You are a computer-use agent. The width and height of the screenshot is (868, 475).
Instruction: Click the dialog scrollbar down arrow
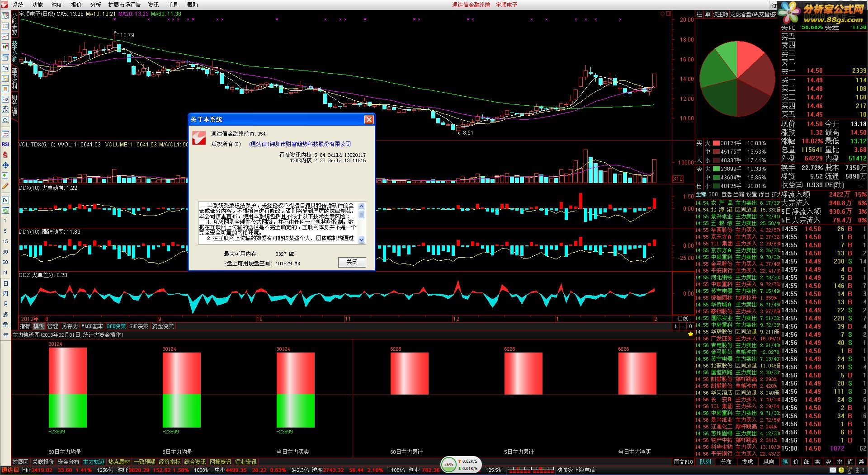coord(362,240)
